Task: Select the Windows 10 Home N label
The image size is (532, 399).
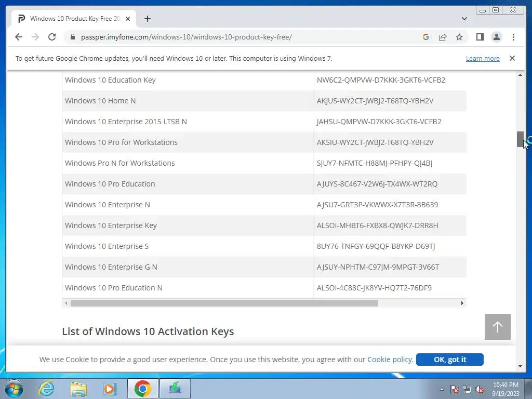Action: pos(100,101)
